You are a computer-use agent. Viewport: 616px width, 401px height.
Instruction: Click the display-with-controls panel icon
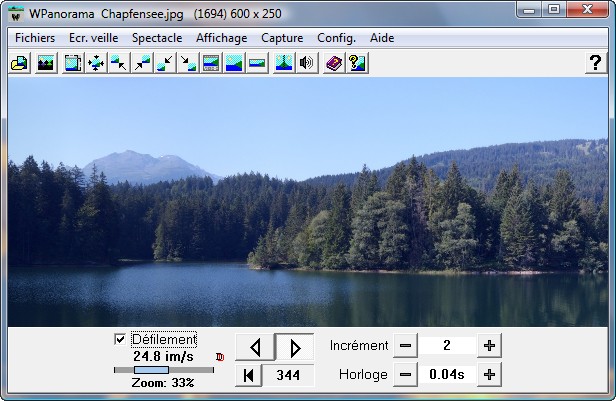click(211, 63)
